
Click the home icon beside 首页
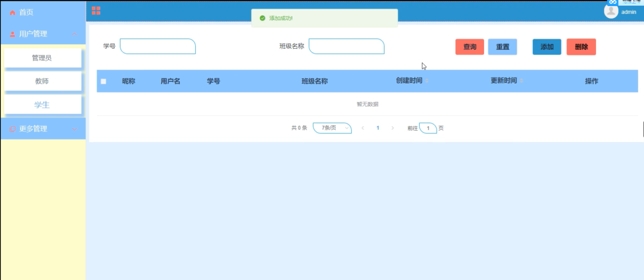[13, 13]
